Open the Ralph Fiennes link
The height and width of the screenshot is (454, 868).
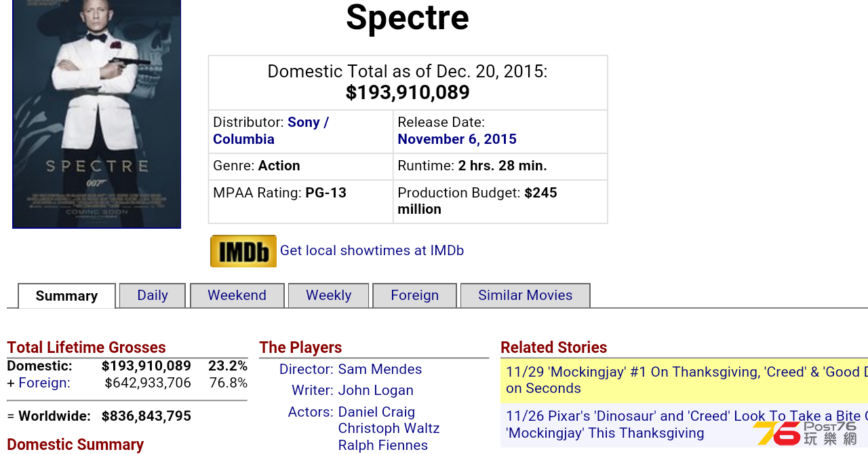click(383, 445)
